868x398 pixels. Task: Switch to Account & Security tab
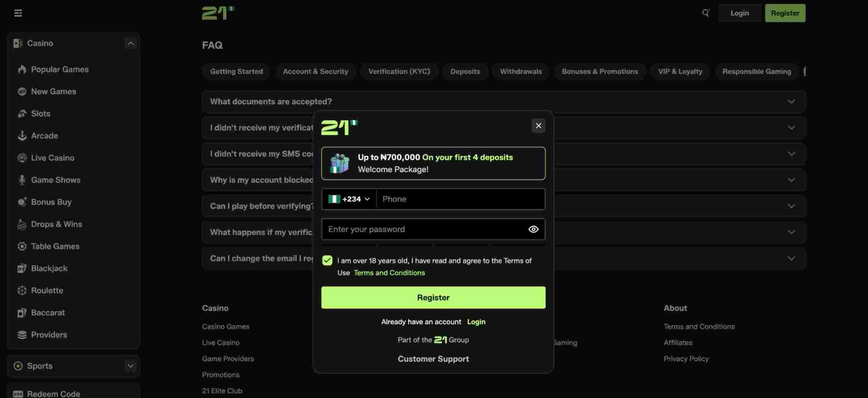pos(315,72)
